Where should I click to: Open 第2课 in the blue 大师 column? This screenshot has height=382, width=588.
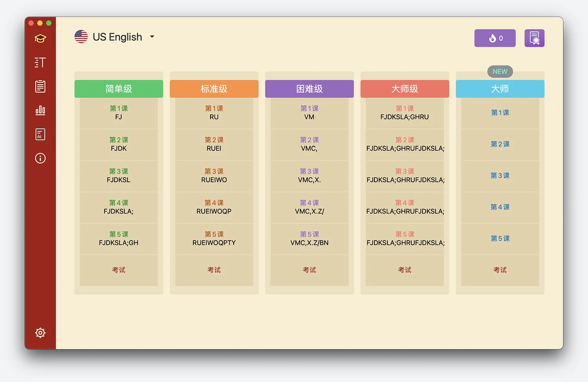[500, 144]
